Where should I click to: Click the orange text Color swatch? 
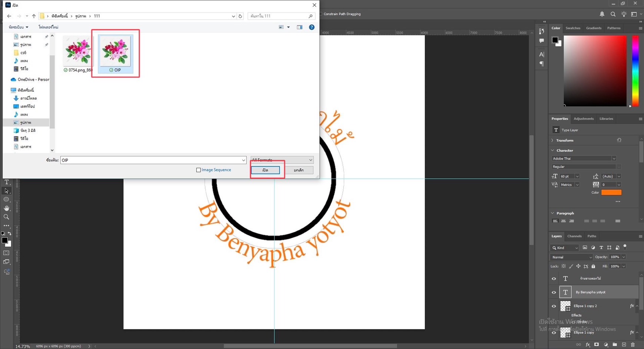pos(611,192)
